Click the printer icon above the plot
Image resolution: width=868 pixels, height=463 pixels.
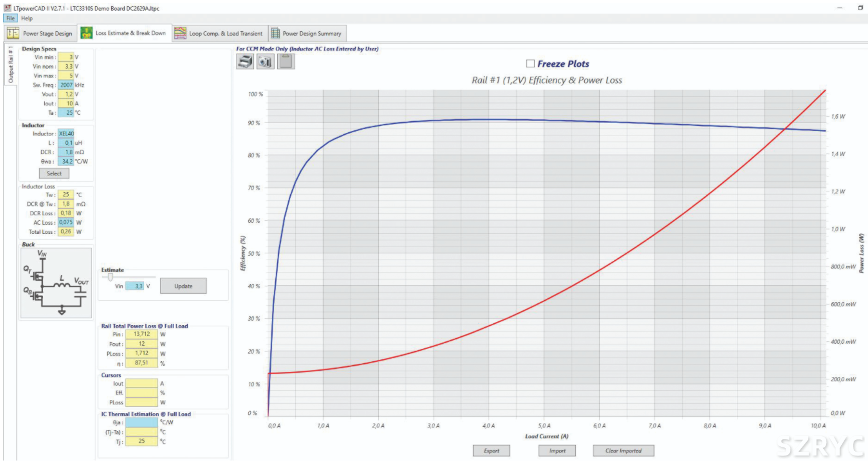pyautogui.click(x=245, y=61)
